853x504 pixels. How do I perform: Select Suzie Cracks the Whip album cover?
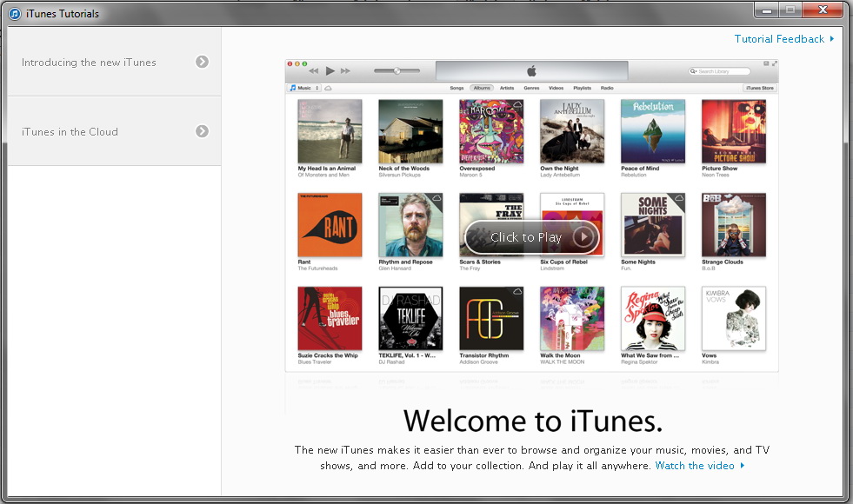(x=330, y=319)
